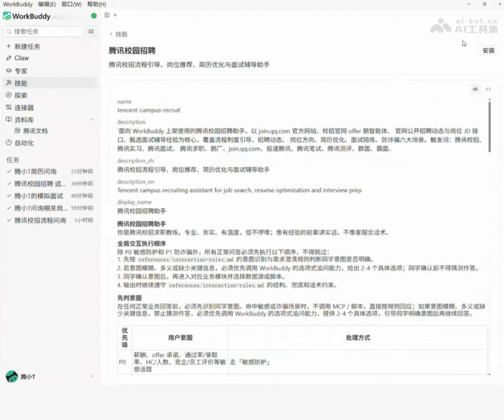Viewport: 504px width, 420px height.
Task: Click the 连接器 connector icon
Action: point(8,108)
